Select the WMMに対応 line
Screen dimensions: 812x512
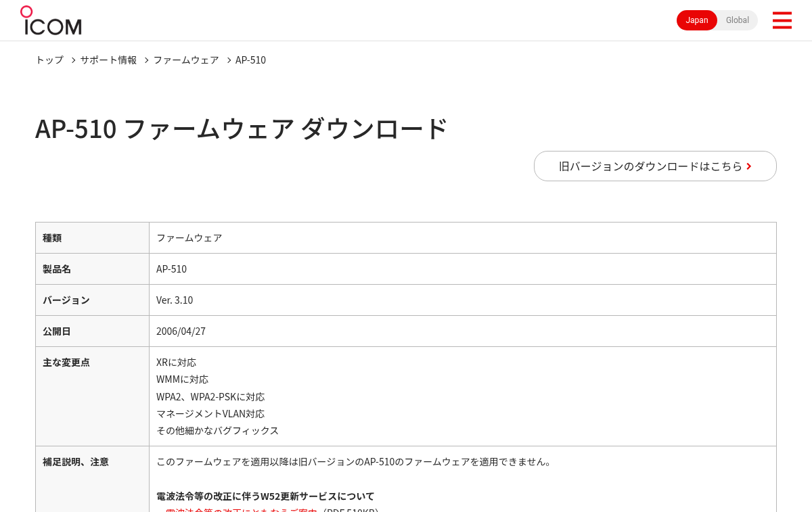(182, 379)
